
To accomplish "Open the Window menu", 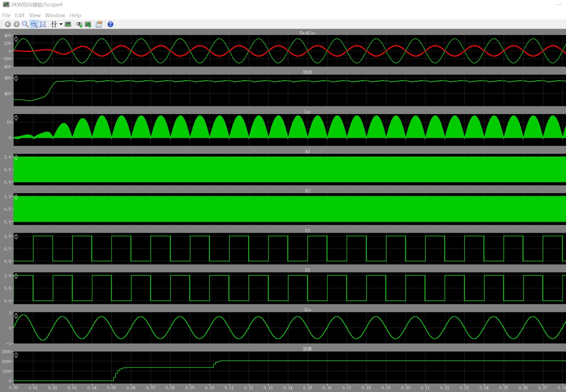I will point(55,15).
